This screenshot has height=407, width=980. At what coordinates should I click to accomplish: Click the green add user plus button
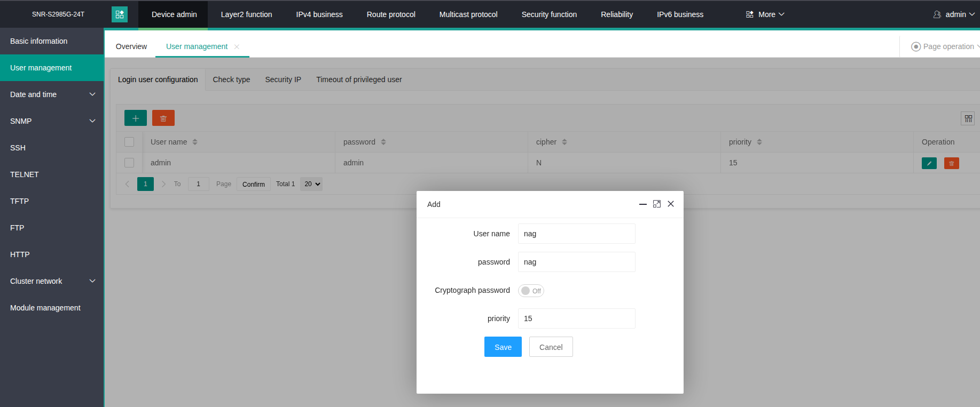click(136, 118)
